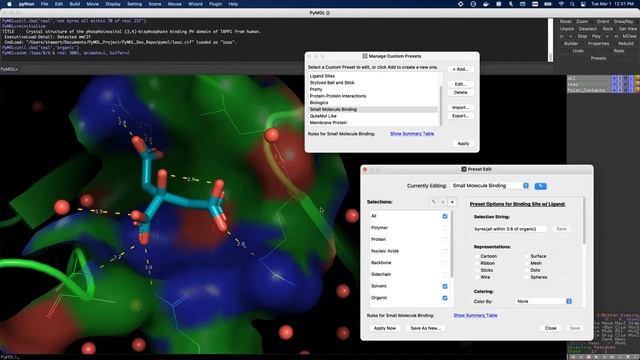Select the QuteMol Like preset
This screenshot has width=640, height=360.
pyautogui.click(x=373, y=116)
